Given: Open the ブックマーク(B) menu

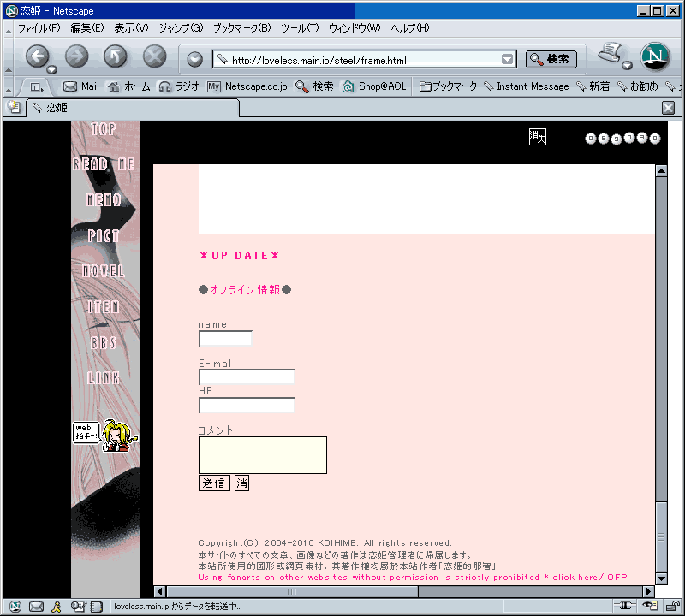Looking at the screenshot, I should coord(241,28).
